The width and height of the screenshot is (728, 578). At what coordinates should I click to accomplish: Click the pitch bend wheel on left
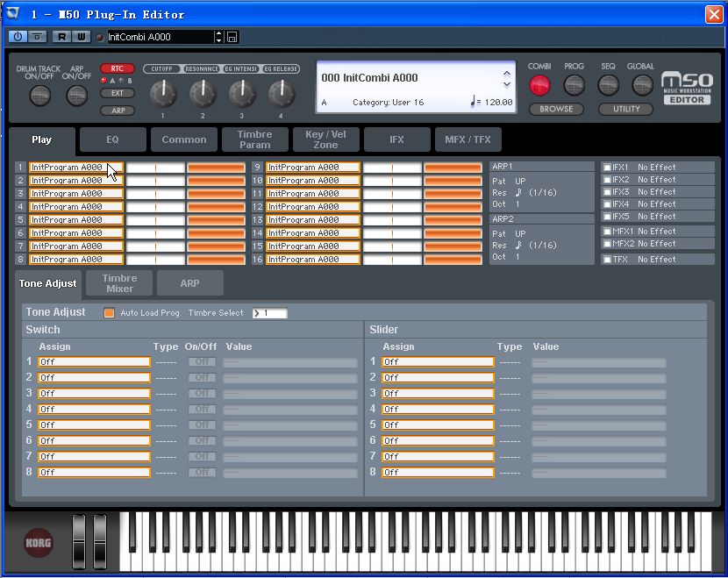pyautogui.click(x=79, y=541)
